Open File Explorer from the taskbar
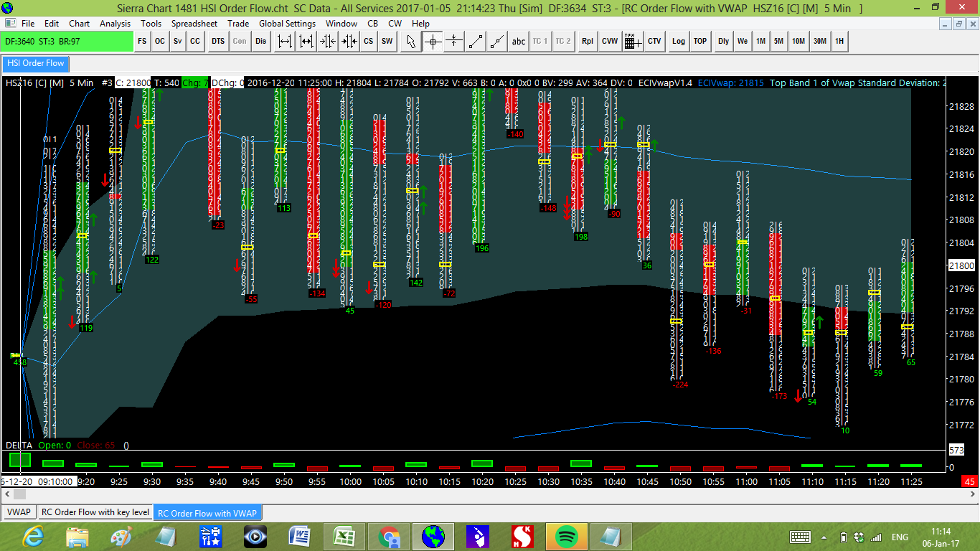This screenshot has width=980, height=551. [77, 537]
